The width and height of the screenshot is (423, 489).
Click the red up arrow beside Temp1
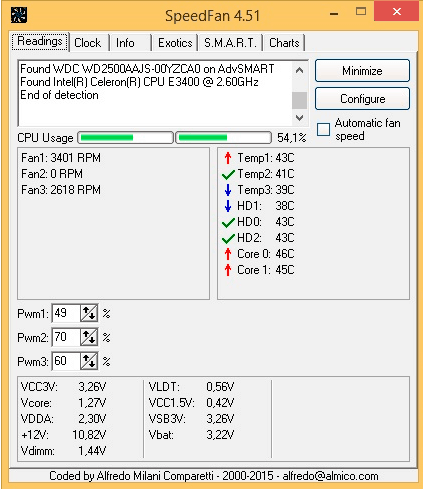[228, 158]
